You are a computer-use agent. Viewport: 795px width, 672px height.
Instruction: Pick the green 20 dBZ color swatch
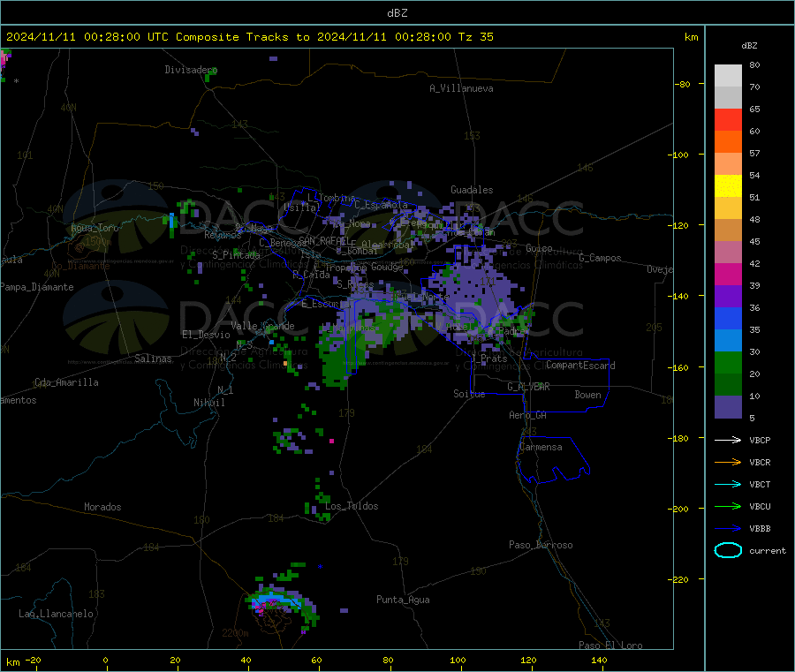pyautogui.click(x=728, y=362)
